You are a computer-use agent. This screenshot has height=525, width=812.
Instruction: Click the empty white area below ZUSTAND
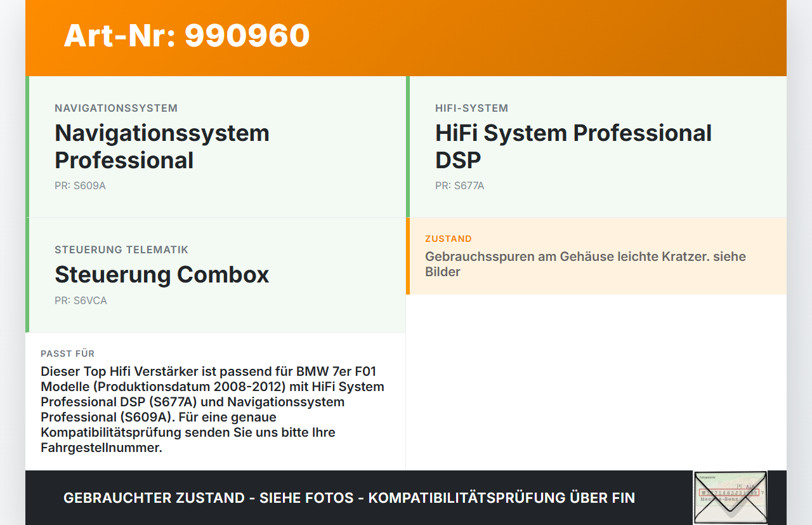(x=596, y=382)
